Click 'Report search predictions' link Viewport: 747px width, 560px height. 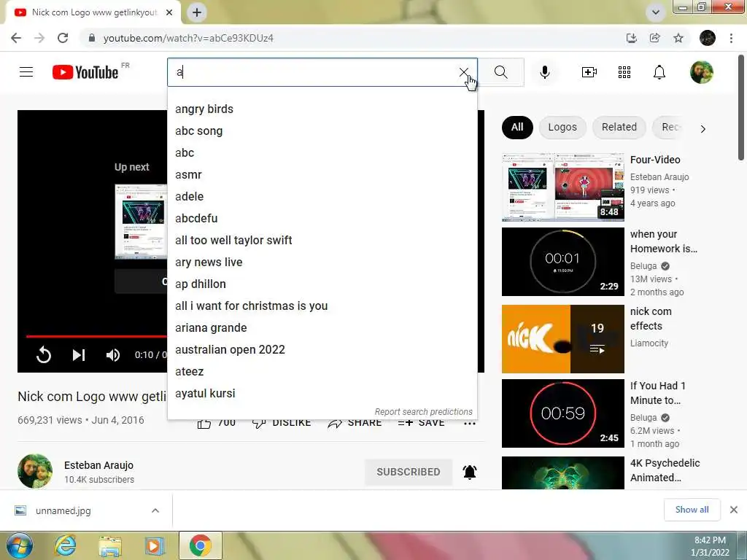tap(423, 411)
